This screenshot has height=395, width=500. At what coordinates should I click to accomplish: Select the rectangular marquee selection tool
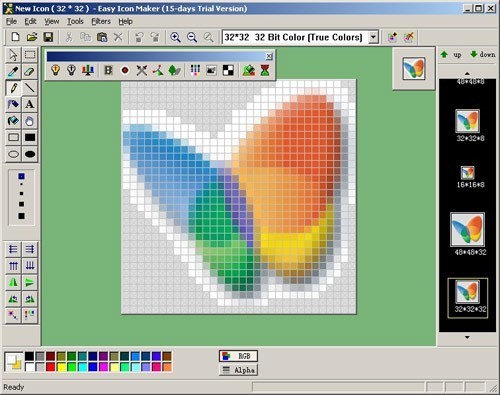pyautogui.click(x=30, y=55)
